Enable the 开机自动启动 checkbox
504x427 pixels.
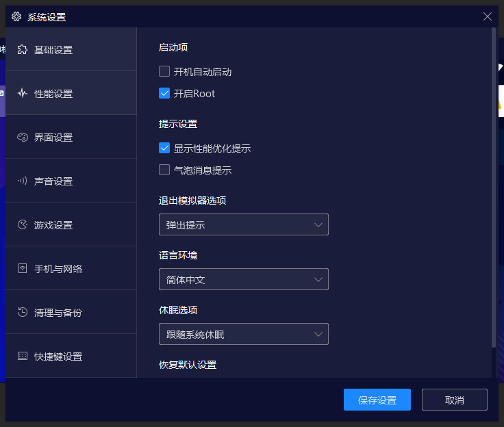tap(164, 71)
